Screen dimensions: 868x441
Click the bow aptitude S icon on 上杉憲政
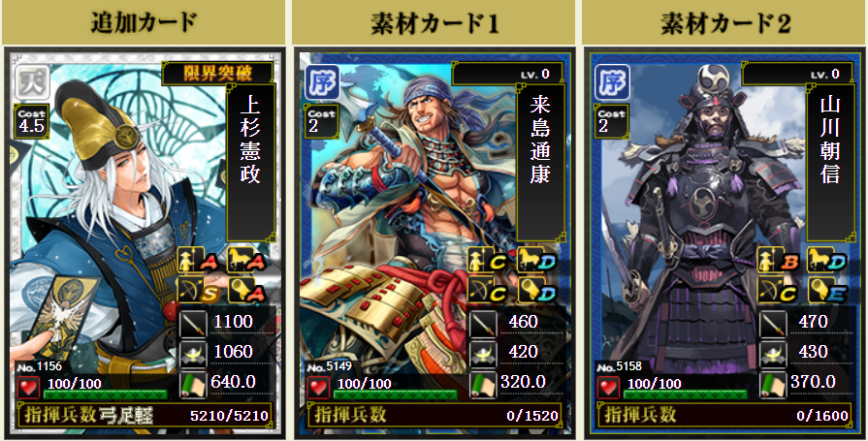pos(199,290)
